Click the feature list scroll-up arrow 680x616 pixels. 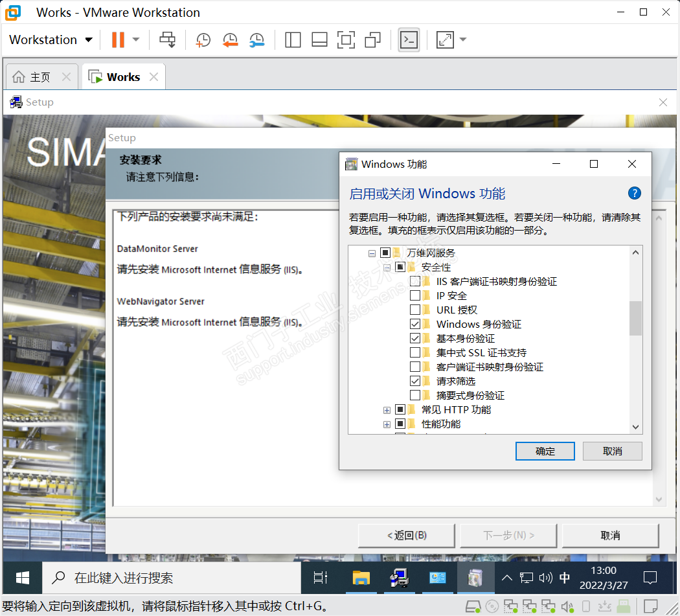coord(636,253)
